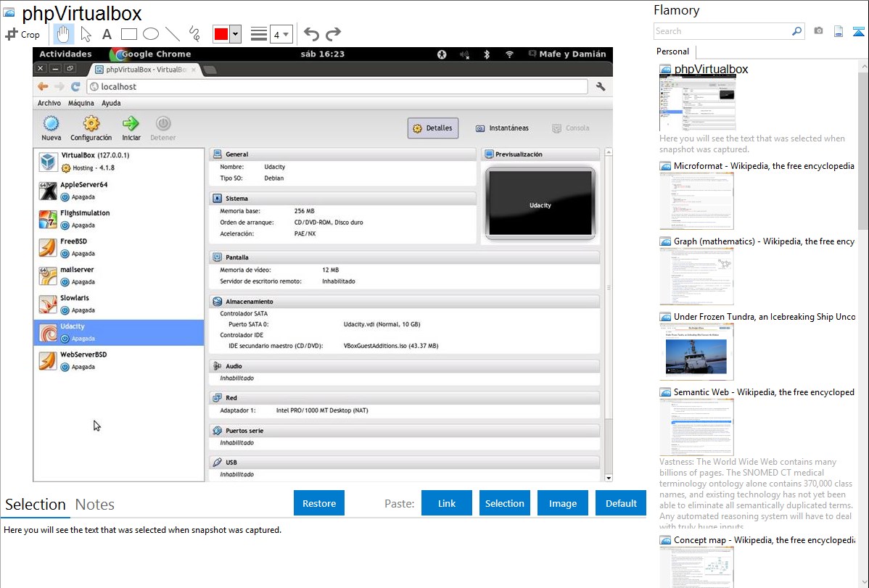Select the AppleServer64 virtual machine
The width and height of the screenshot is (869, 588).
pyautogui.click(x=119, y=191)
